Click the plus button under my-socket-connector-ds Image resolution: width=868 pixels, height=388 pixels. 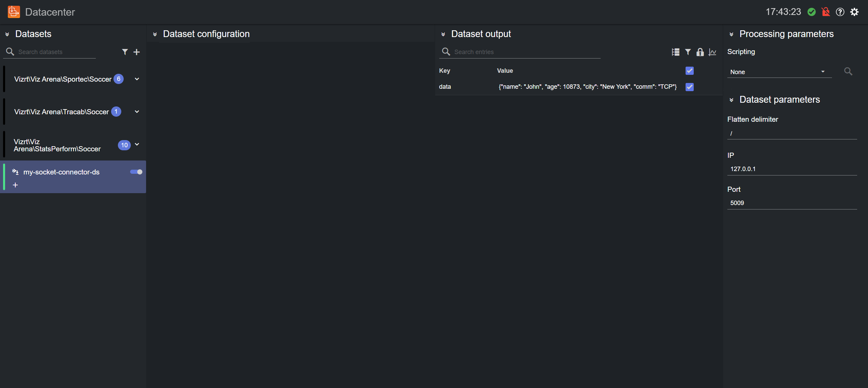[x=15, y=185]
